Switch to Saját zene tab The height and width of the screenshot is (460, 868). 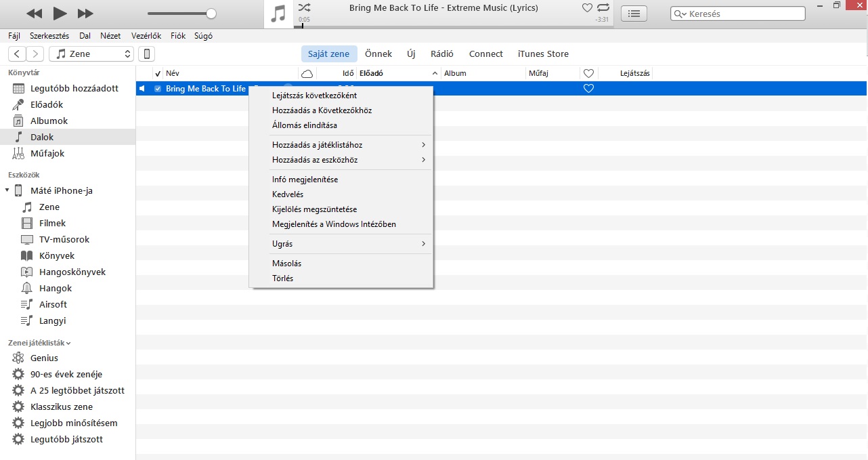329,54
